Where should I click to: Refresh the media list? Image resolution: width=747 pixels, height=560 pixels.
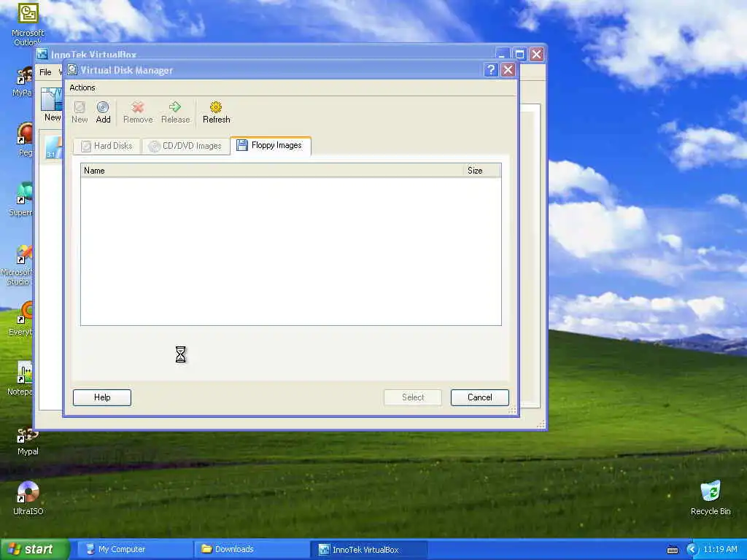(x=216, y=112)
